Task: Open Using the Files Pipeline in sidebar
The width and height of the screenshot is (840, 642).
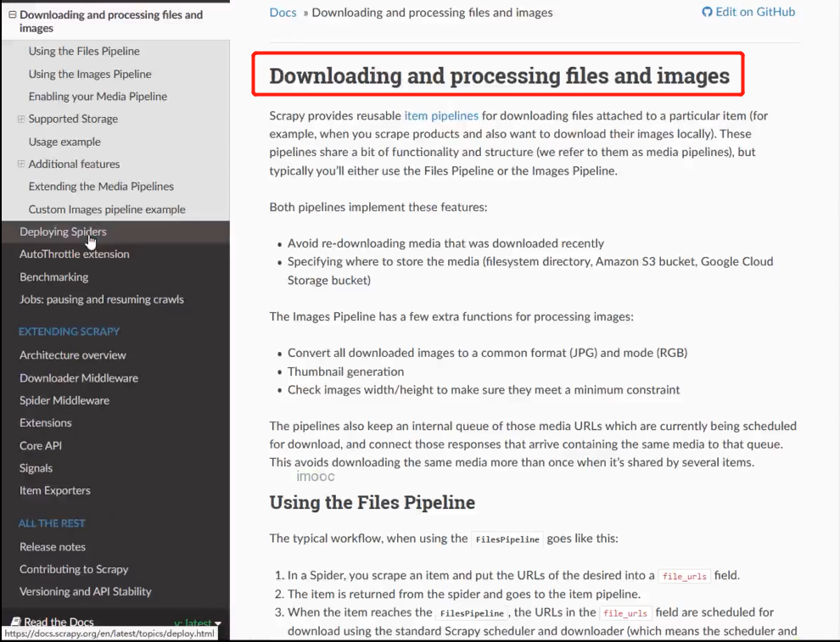Action: [84, 52]
